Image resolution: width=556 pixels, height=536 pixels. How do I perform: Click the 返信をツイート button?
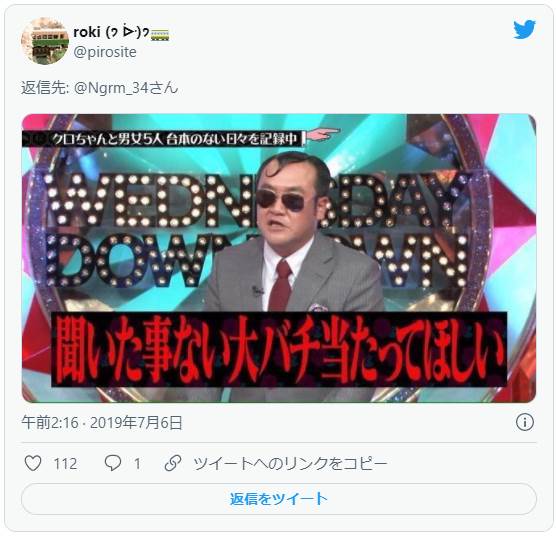[279, 499]
